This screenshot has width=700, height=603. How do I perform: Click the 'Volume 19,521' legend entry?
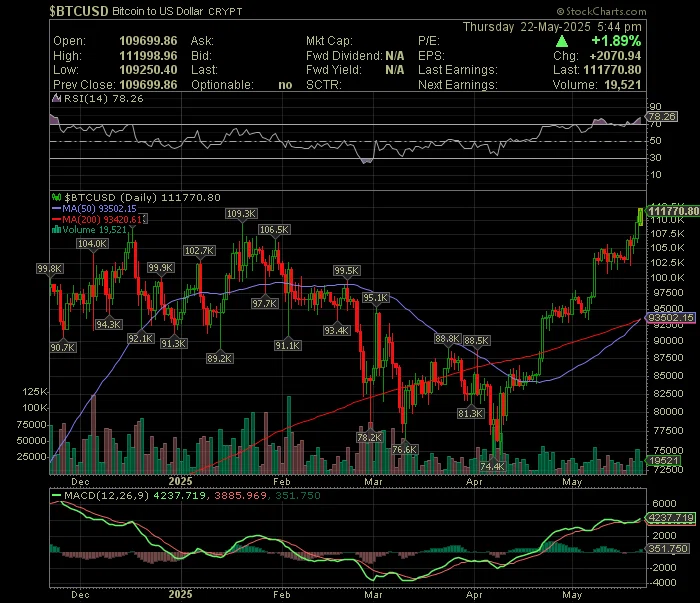pos(95,230)
